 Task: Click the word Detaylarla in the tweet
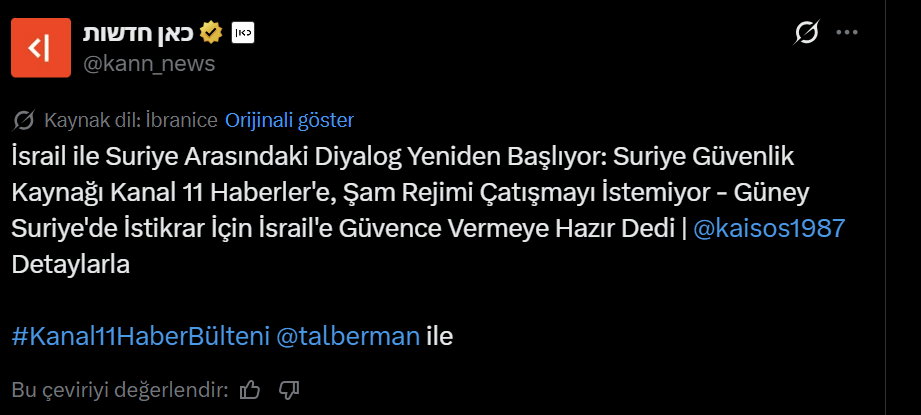(x=71, y=265)
